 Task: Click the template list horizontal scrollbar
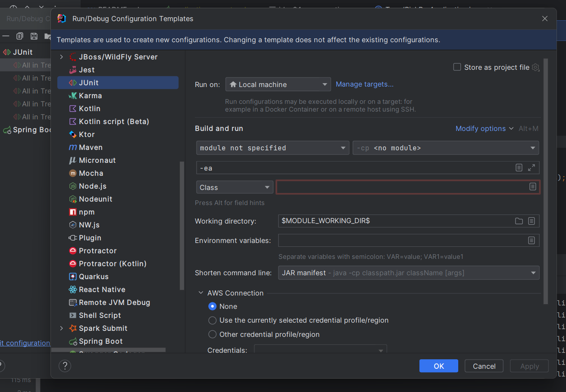coord(108,350)
